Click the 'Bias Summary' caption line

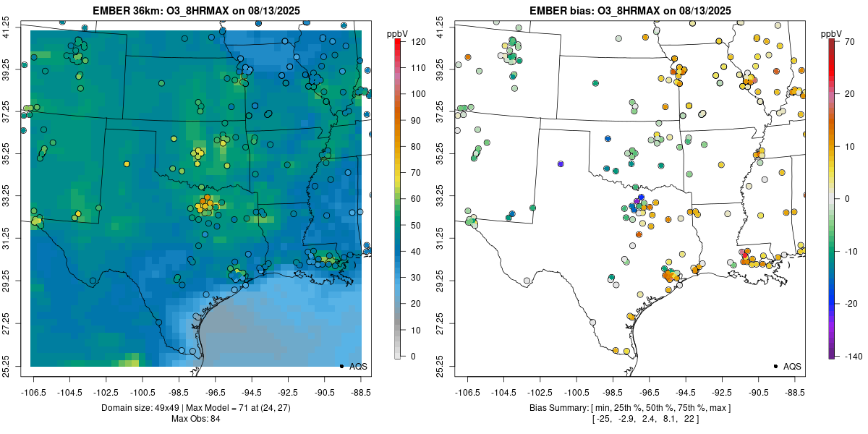point(630,408)
